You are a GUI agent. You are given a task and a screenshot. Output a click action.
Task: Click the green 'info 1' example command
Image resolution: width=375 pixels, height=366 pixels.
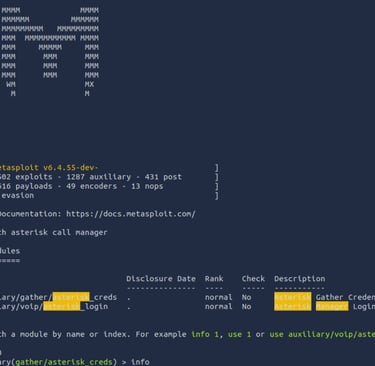(x=205, y=334)
